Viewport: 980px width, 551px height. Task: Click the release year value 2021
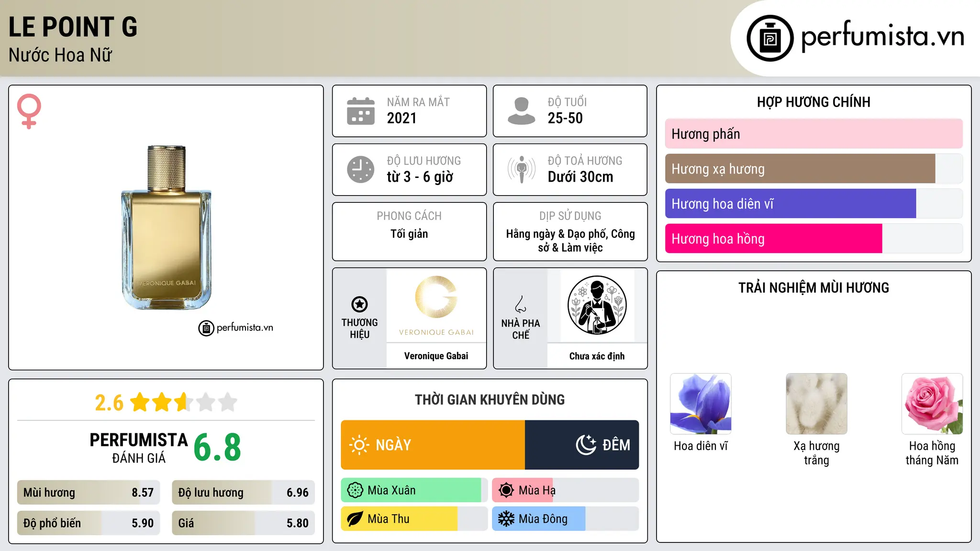401,118
